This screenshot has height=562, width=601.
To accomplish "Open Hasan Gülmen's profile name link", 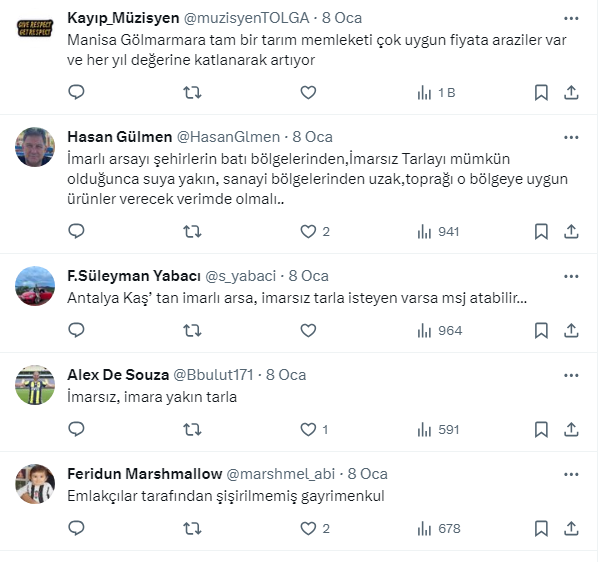I will click(x=119, y=137).
